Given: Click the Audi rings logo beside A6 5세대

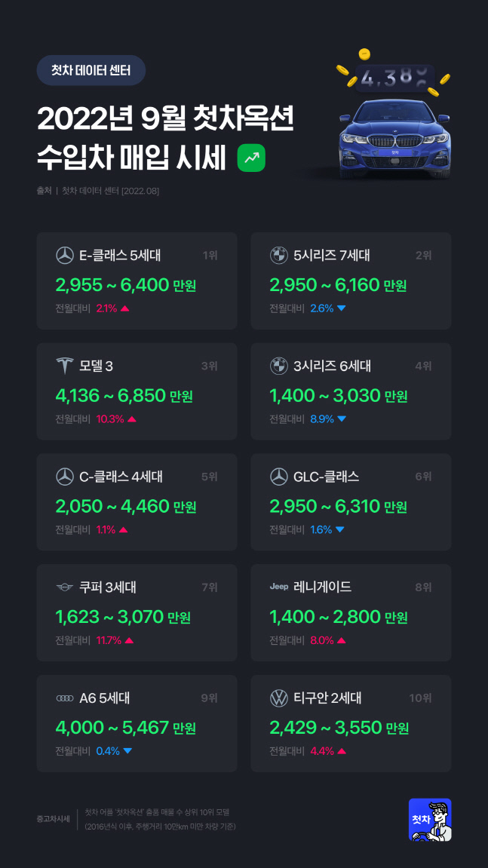Looking at the screenshot, I should pyautogui.click(x=65, y=698).
